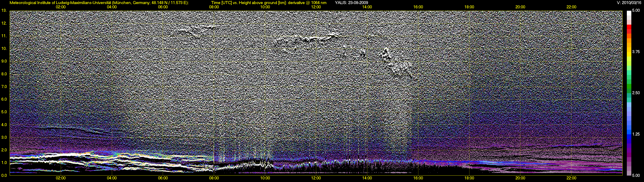Click the 16:00 label on top time axis

tap(418, 7)
